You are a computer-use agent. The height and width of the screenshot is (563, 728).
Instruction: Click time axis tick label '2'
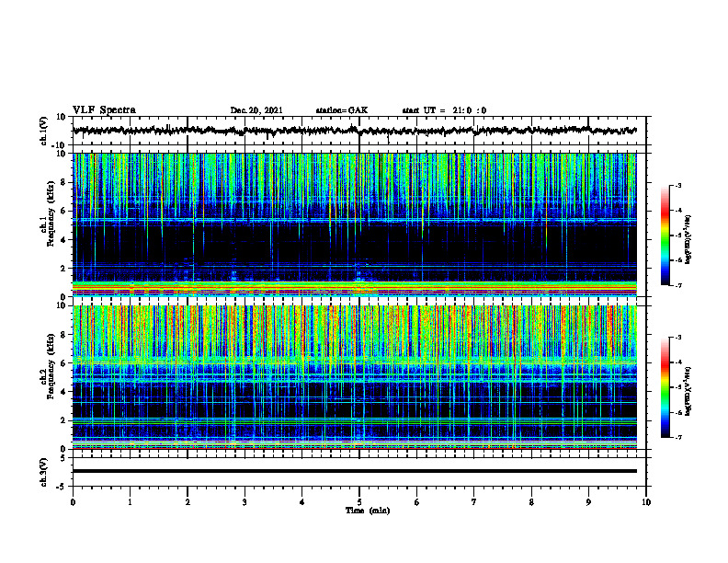tap(188, 502)
